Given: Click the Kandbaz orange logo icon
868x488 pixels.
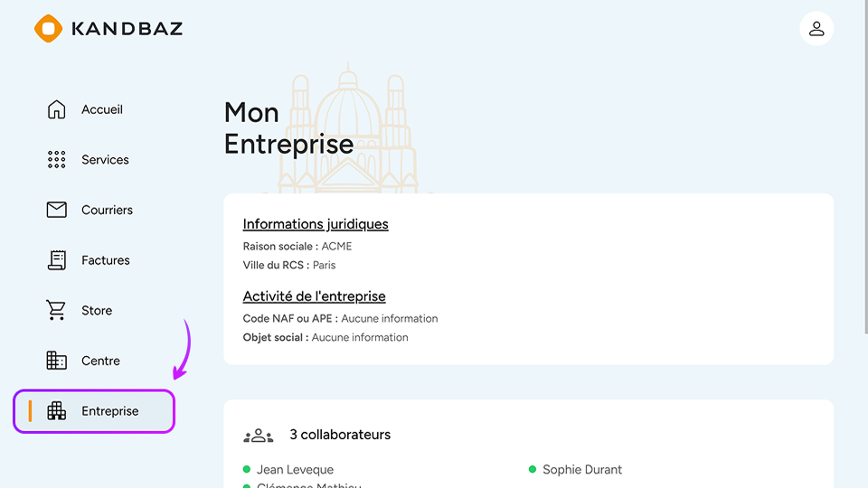Looking at the screenshot, I should (x=48, y=28).
